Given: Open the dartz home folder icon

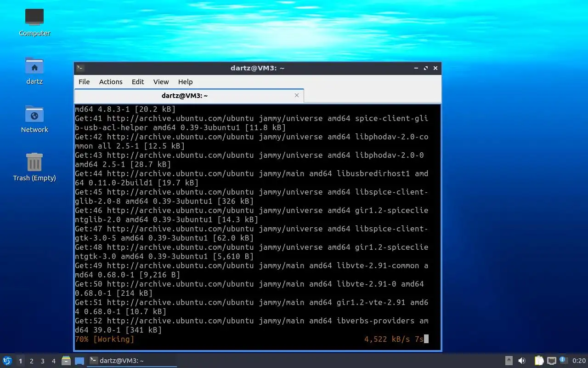Looking at the screenshot, I should (34, 70).
